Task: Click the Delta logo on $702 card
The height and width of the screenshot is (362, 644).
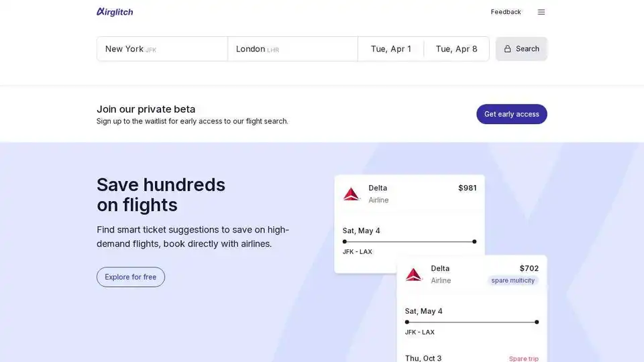Action: point(414,274)
